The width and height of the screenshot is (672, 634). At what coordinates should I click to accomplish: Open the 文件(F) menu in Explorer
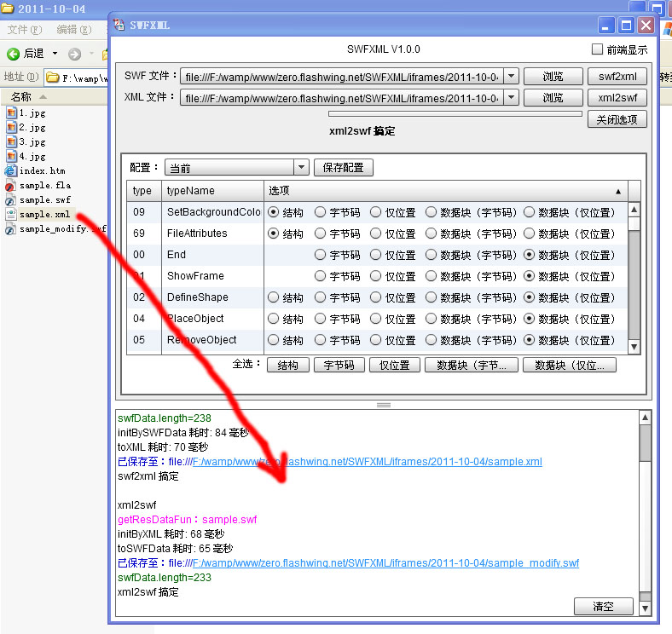25,30
